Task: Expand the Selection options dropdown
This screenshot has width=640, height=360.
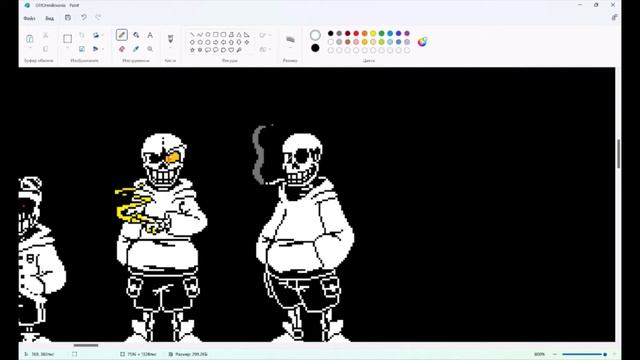Action: click(68, 48)
